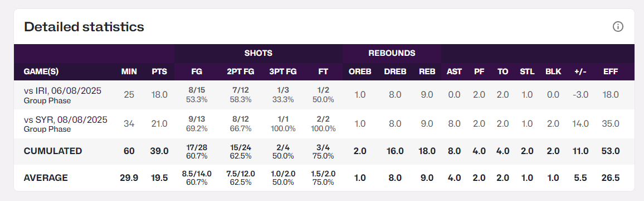Select the AVERAGE row label
Screen dimensions: 644x201
pos(46,178)
